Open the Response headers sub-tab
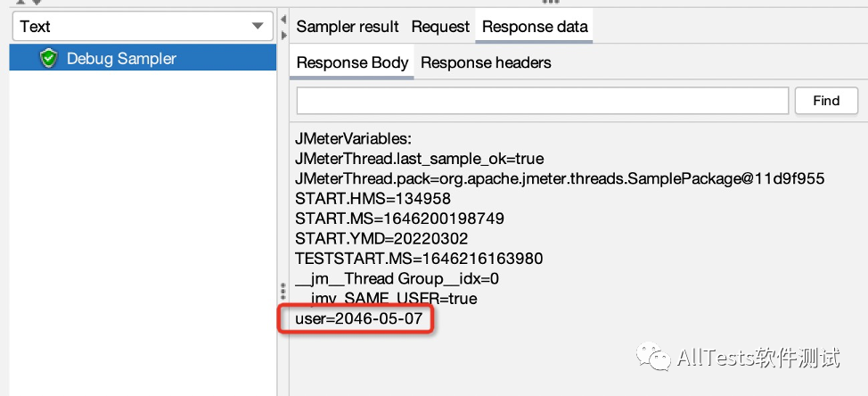Screen dimensions: 868x396 486,62
